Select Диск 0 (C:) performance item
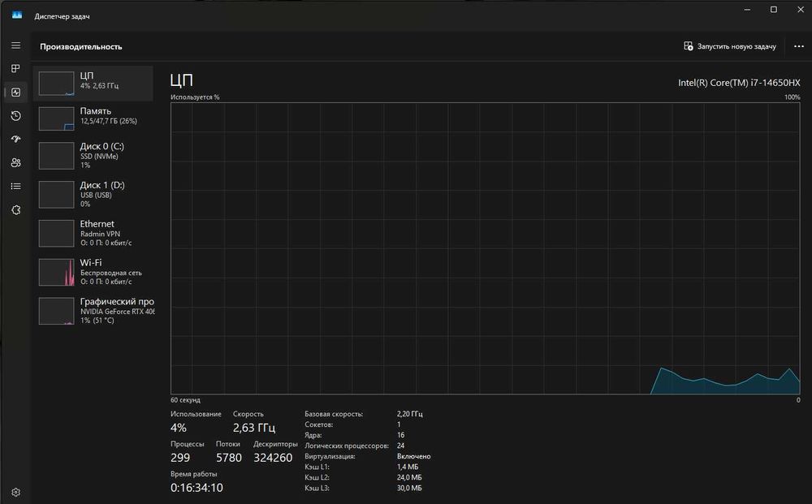The width and height of the screenshot is (812, 504). 93,155
